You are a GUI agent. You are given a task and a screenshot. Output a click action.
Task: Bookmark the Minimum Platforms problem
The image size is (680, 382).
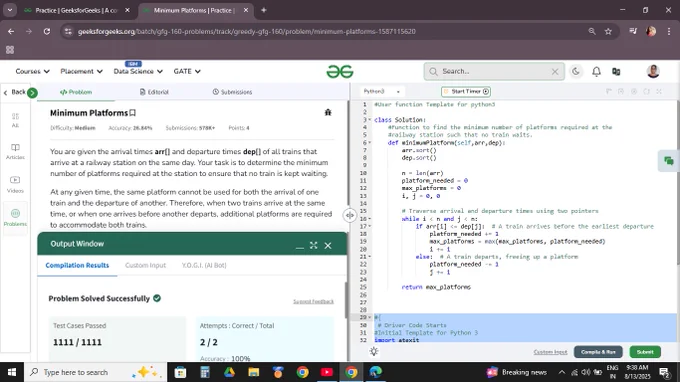[x=133, y=113]
